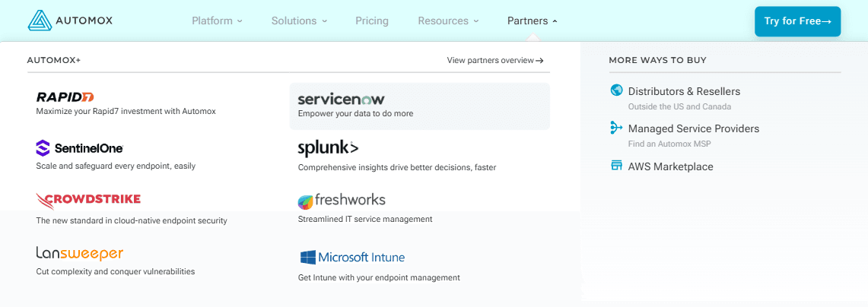Expand the Platform menu chevron
Screen dimensions: 868x307
[240, 21]
